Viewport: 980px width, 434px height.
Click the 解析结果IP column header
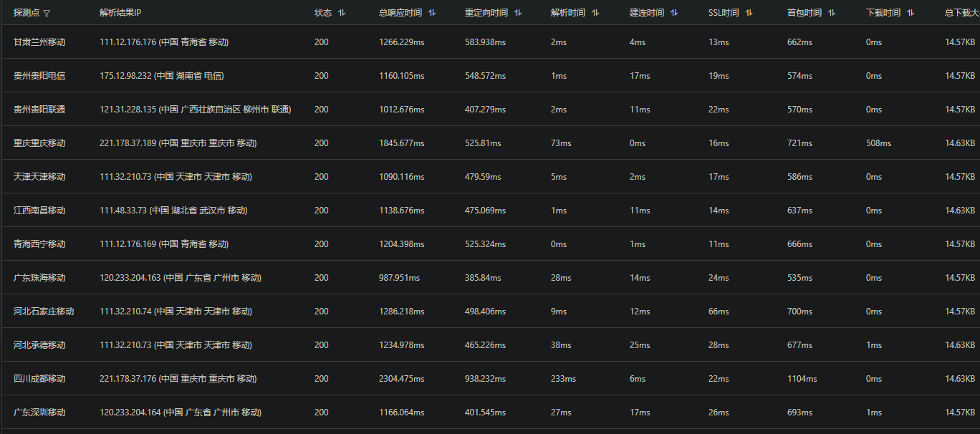tap(120, 13)
